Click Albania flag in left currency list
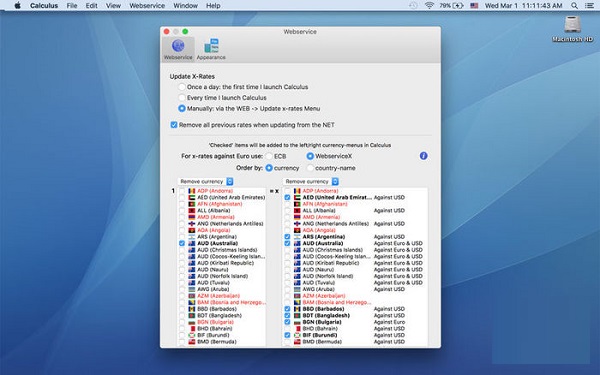 click(191, 210)
